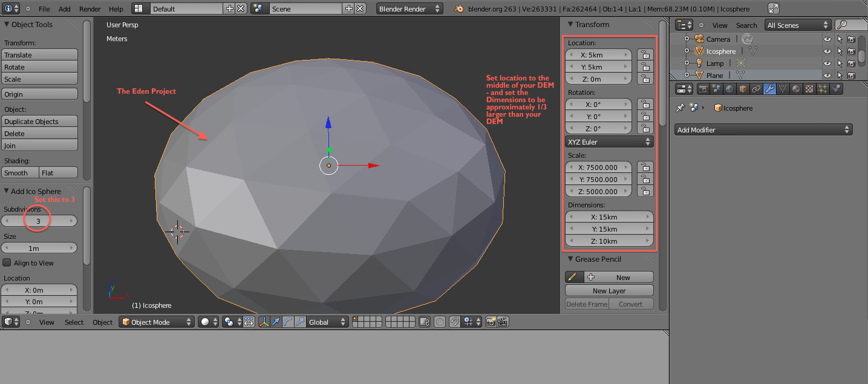Open the Select menu in viewport header
The image size is (868, 384).
coord(74,322)
